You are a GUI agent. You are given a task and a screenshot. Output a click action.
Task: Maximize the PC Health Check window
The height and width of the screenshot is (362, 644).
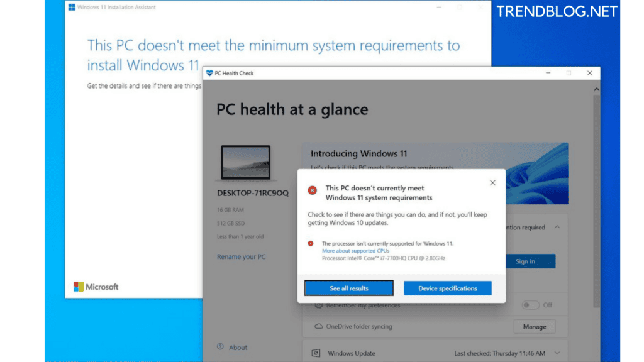(x=569, y=73)
